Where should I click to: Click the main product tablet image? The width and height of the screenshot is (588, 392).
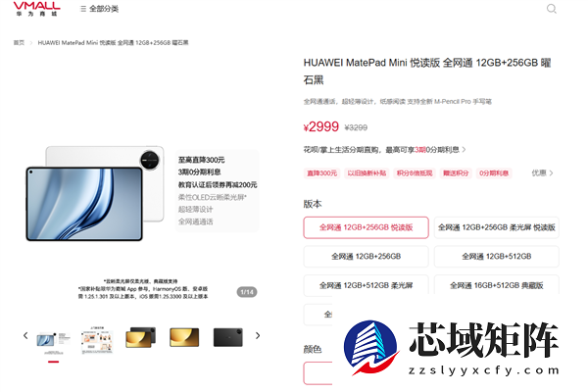(95, 193)
